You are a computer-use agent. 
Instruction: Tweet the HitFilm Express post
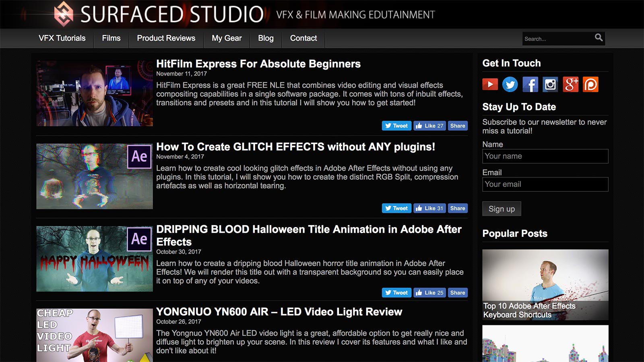(396, 126)
